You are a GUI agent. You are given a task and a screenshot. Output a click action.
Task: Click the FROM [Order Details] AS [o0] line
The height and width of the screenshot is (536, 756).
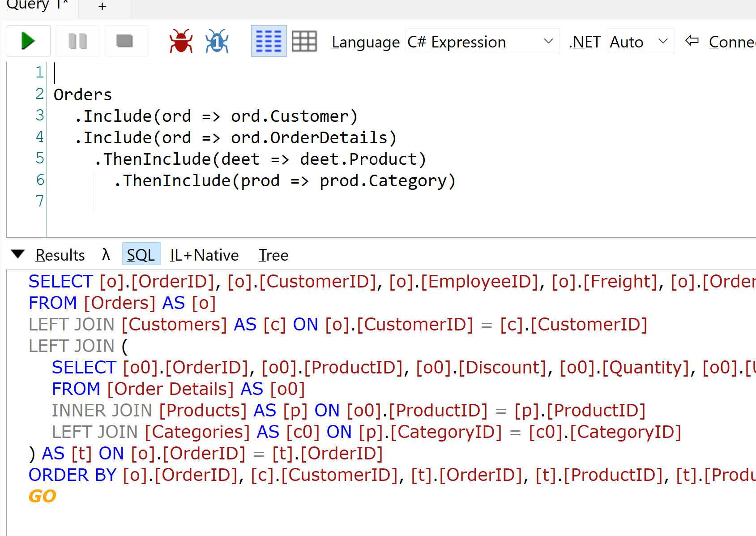coord(178,389)
